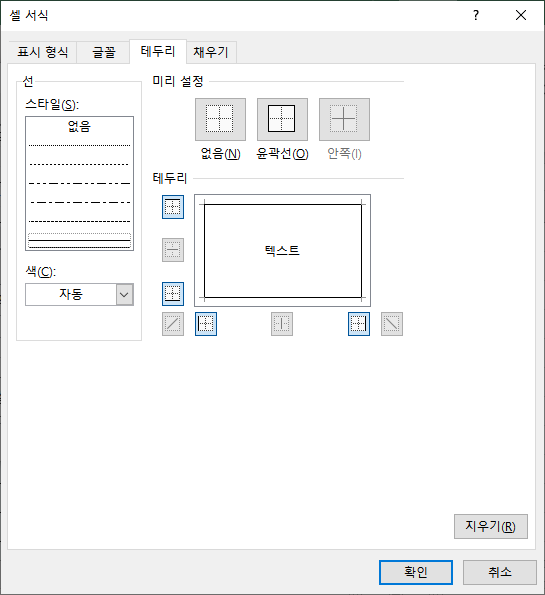This screenshot has height=595, width=545.
Task: Confirm with the 확인 button
Action: click(x=416, y=572)
